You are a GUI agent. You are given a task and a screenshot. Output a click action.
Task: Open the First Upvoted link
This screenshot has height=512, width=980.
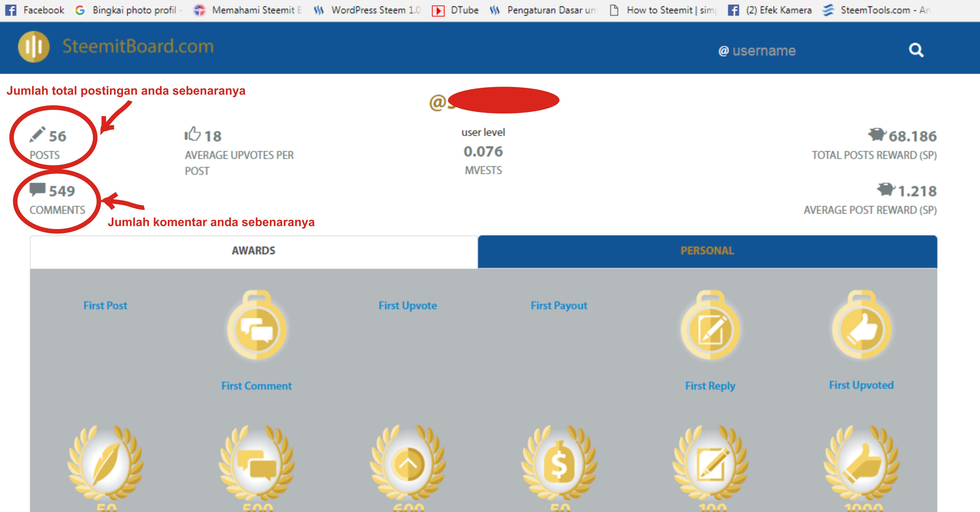click(861, 385)
